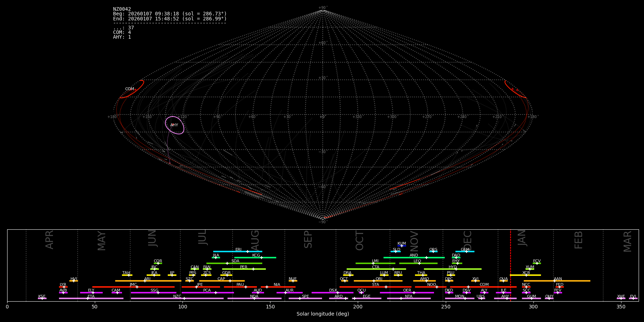Image resolution: width=644 pixels, height=322 pixels.
Task: Click the +90° label at the top of the map
Action: pos(323,8)
